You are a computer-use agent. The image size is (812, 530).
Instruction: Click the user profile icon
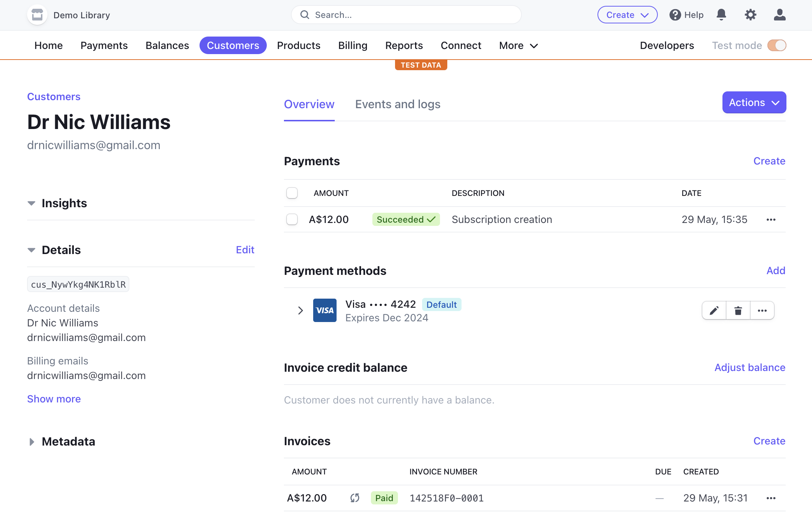pyautogui.click(x=779, y=15)
